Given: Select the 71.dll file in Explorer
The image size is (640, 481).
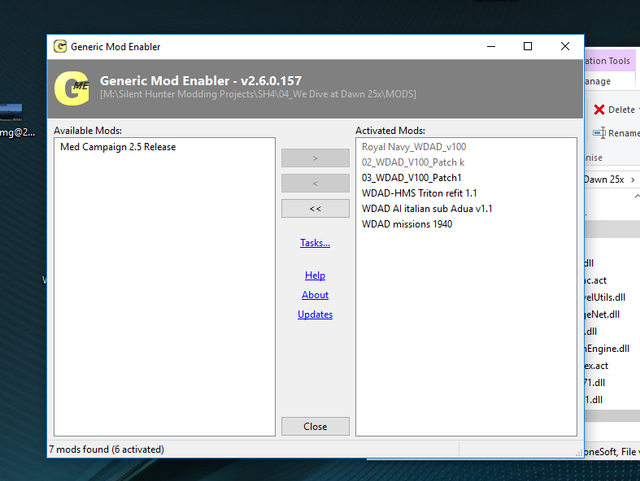Looking at the screenshot, I should pyautogui.click(x=595, y=383).
